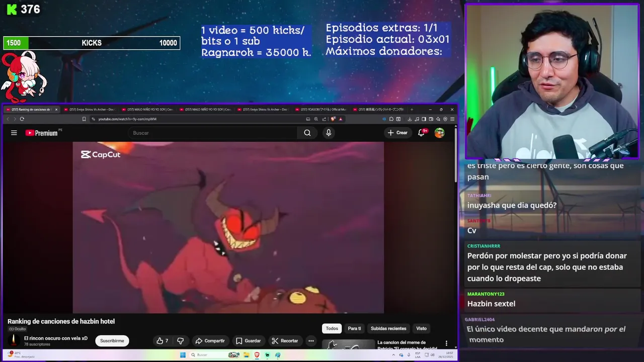
Task: Switch to first Emiya Shirou Vs Archer tab
Action: coord(91,109)
